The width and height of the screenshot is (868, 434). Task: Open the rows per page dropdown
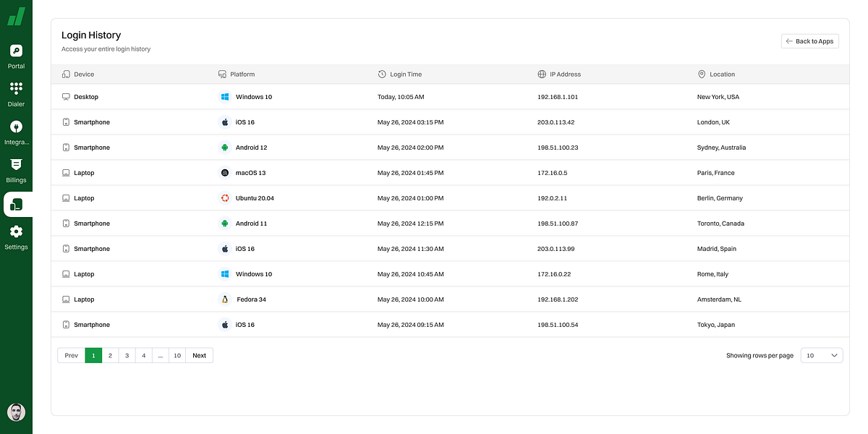pyautogui.click(x=822, y=355)
